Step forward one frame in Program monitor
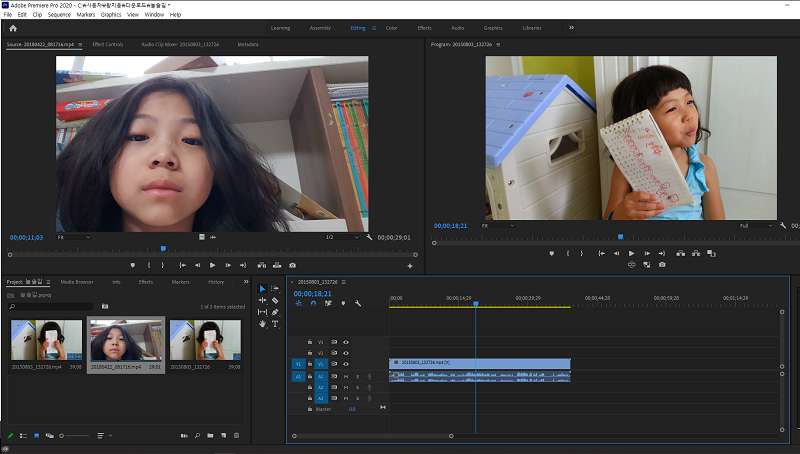Image resolution: width=800 pixels, height=454 pixels. (647, 254)
